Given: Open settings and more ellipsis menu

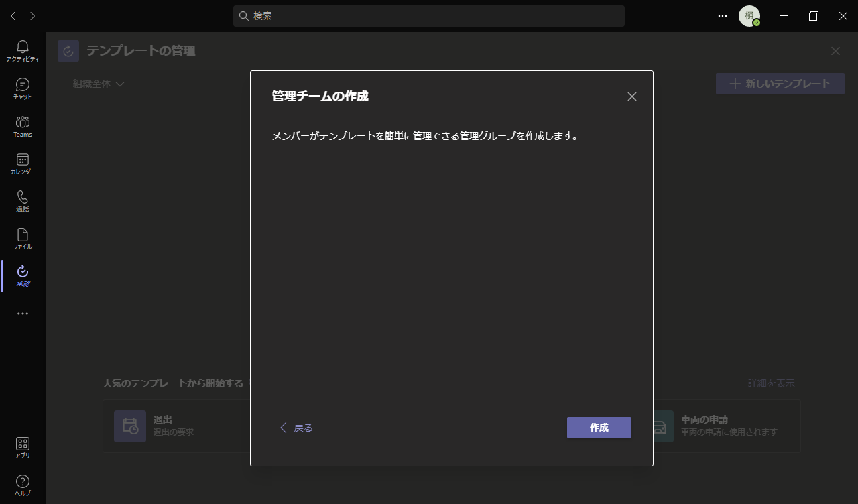Looking at the screenshot, I should (723, 16).
